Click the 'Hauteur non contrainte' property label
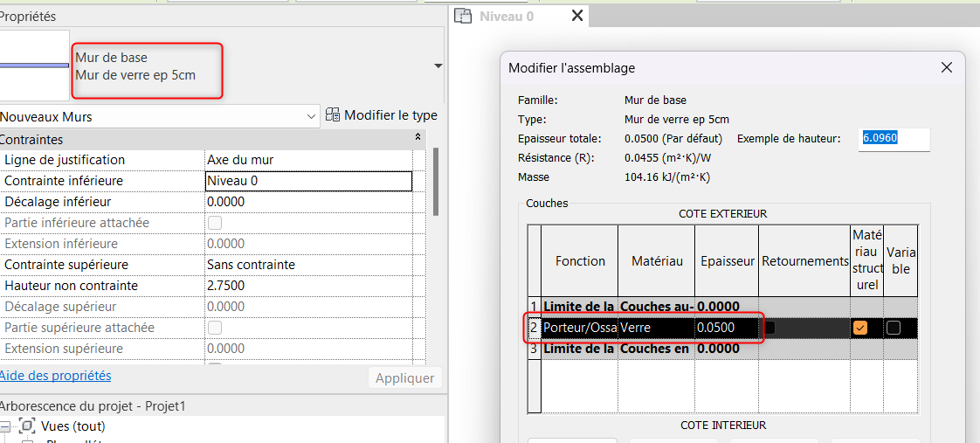This screenshot has width=980, height=443. (x=71, y=286)
